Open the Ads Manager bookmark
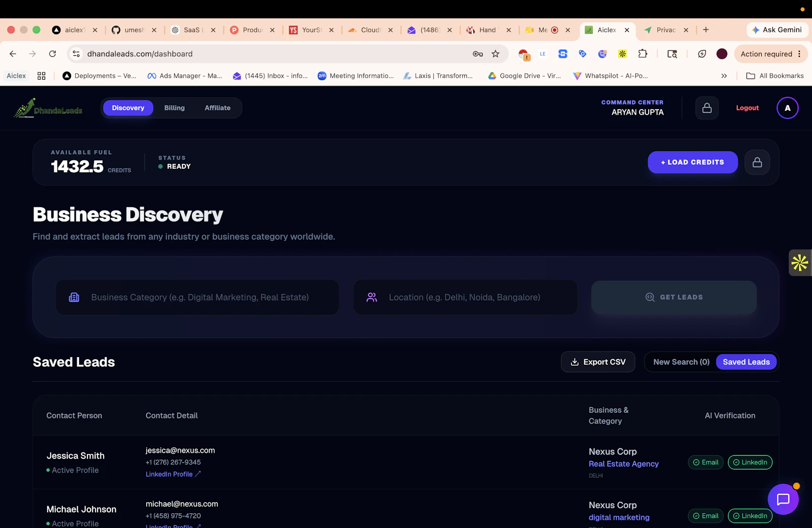Image resolution: width=812 pixels, height=528 pixels. click(185, 76)
